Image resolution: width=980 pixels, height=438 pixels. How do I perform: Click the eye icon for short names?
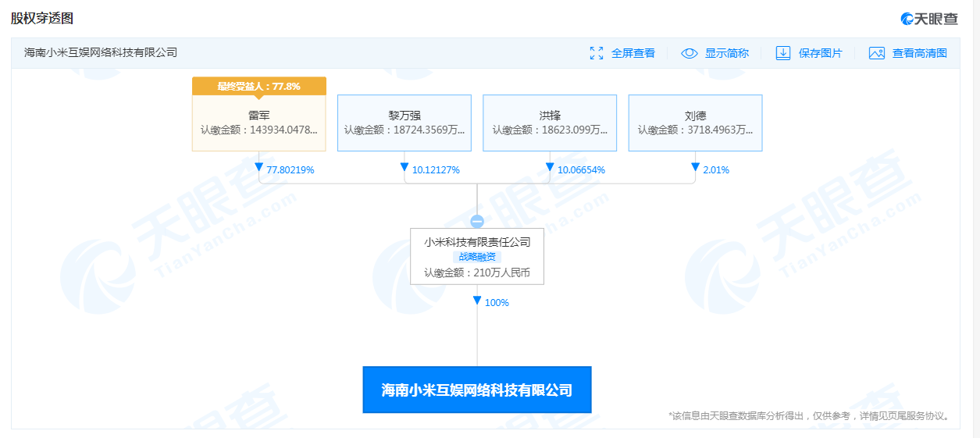tap(690, 53)
